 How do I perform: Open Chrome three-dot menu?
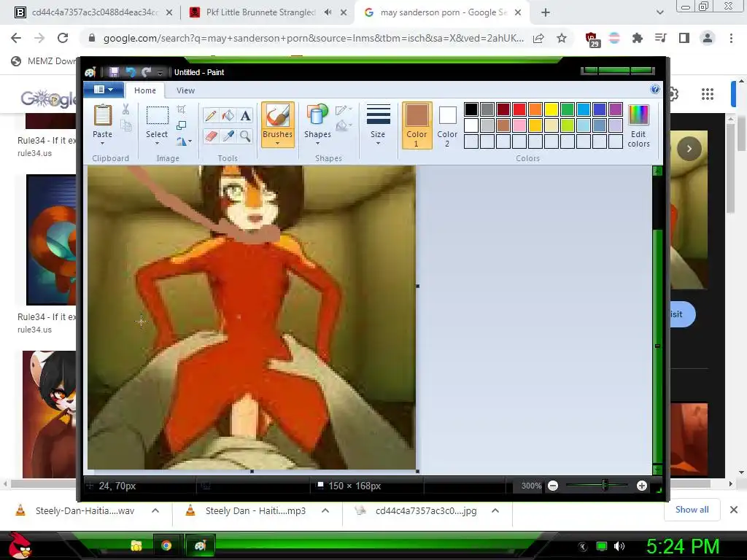coord(731,38)
